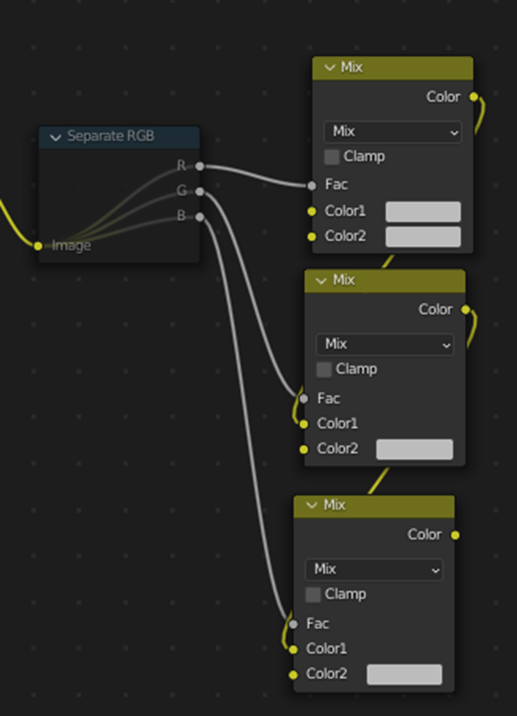The height and width of the screenshot is (716, 517).
Task: Open blend type dropdown in top Mix node
Action: pyautogui.click(x=393, y=132)
